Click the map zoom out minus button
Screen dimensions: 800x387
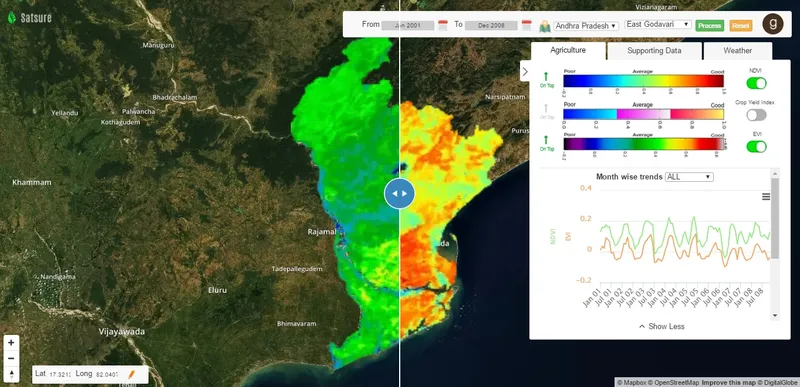click(11, 358)
